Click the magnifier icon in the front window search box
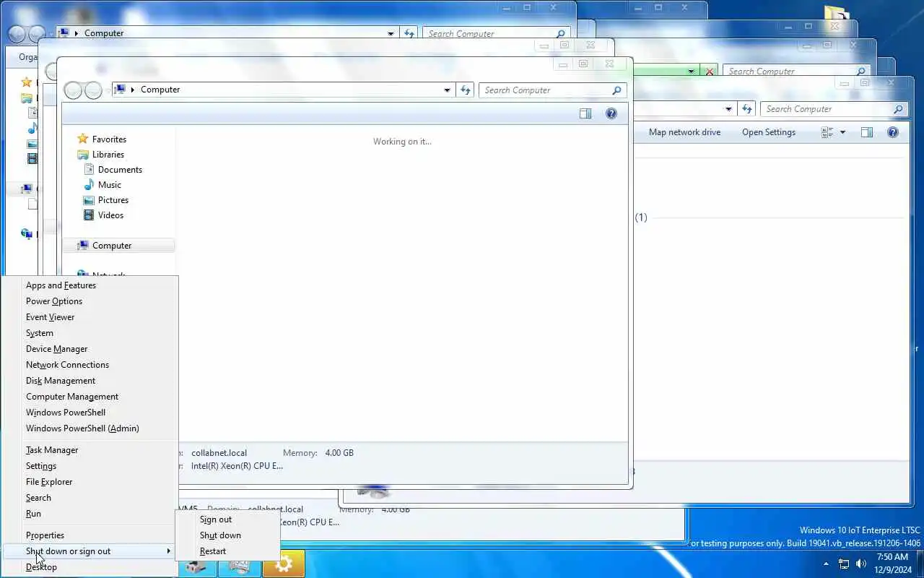This screenshot has width=924, height=578. (x=616, y=90)
